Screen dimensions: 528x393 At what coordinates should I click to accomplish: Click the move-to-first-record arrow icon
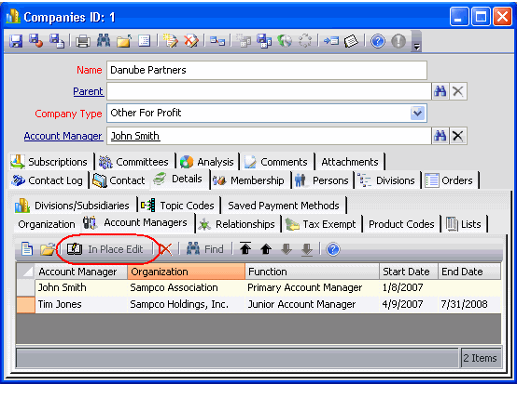[x=245, y=249]
